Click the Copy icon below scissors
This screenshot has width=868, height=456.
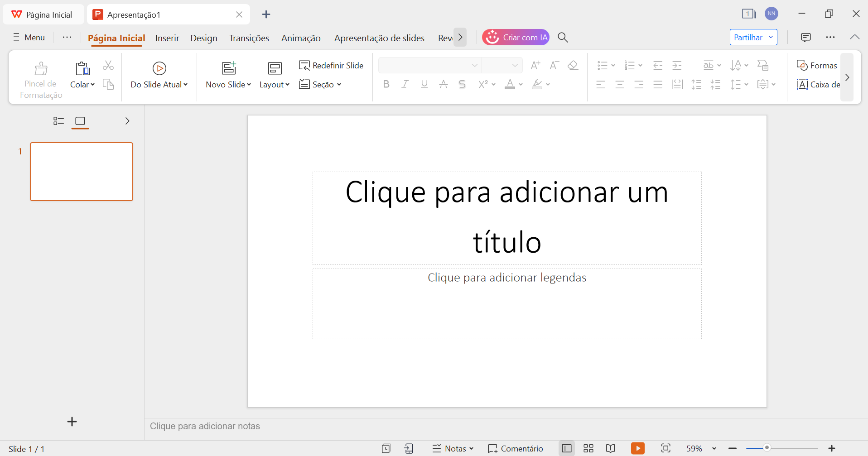(x=108, y=84)
